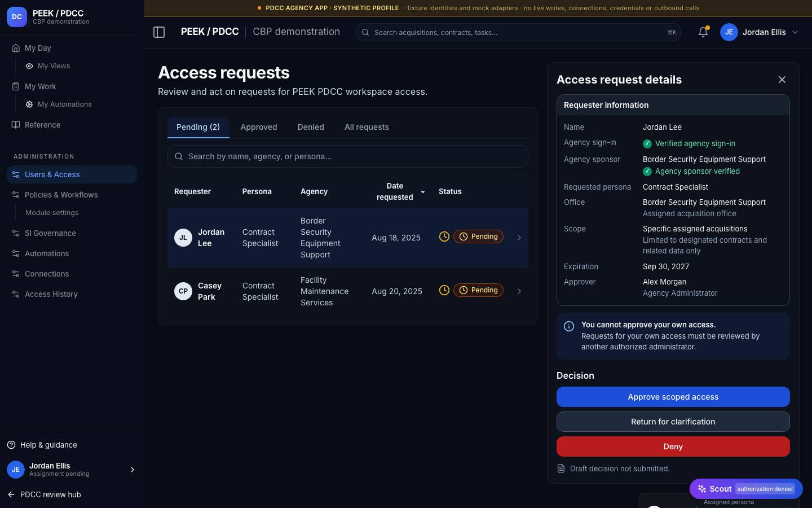The image size is (812, 508).
Task: Click the Status column header
Action: point(450,191)
